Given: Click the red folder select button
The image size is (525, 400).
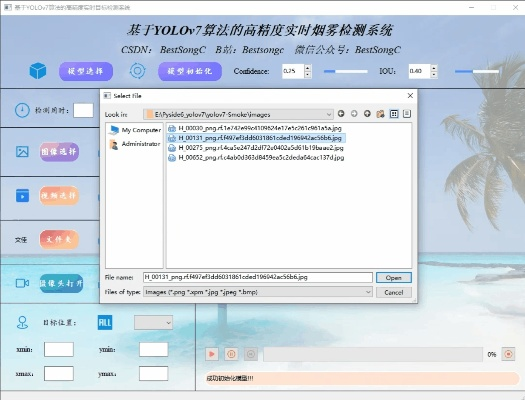Looking at the screenshot, I should (x=59, y=239).
